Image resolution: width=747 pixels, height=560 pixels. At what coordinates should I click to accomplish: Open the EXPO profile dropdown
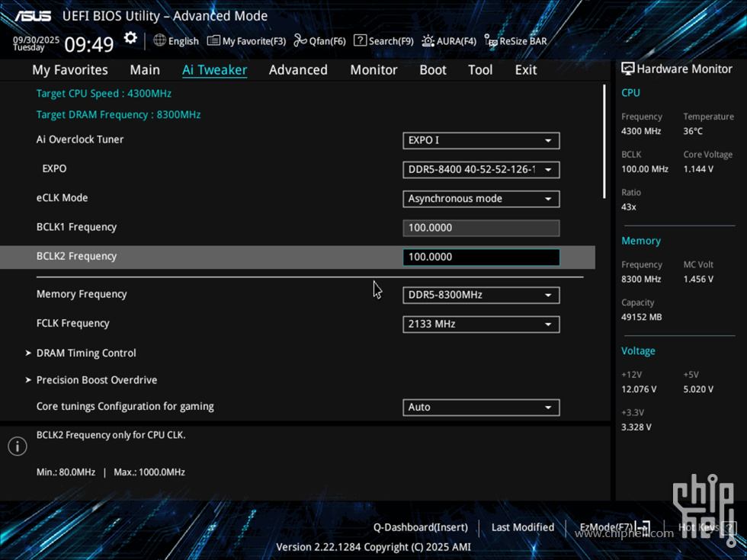click(481, 169)
